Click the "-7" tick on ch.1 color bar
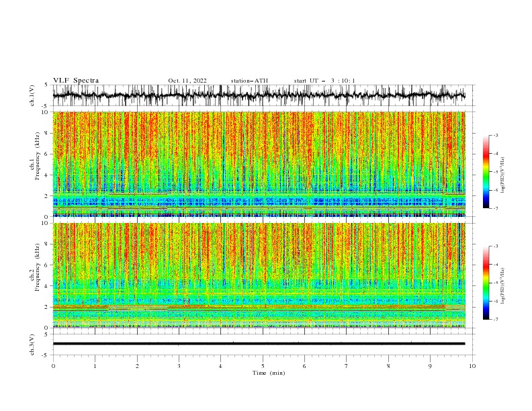 496,208
